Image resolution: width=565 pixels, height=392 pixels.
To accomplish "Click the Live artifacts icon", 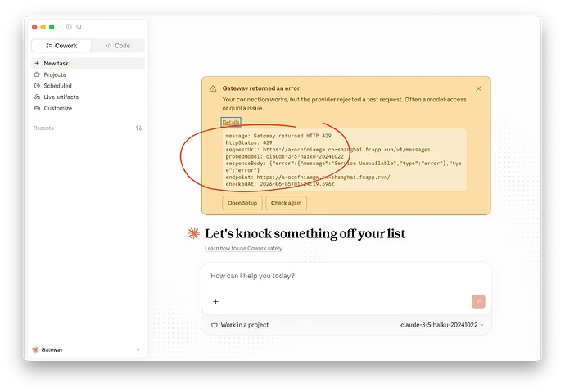I will tap(37, 97).
